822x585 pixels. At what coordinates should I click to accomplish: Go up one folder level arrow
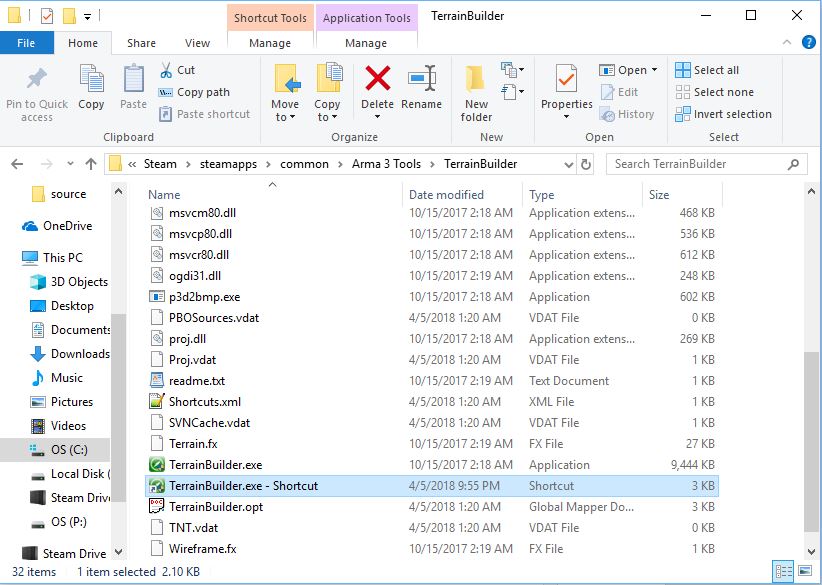coord(91,165)
